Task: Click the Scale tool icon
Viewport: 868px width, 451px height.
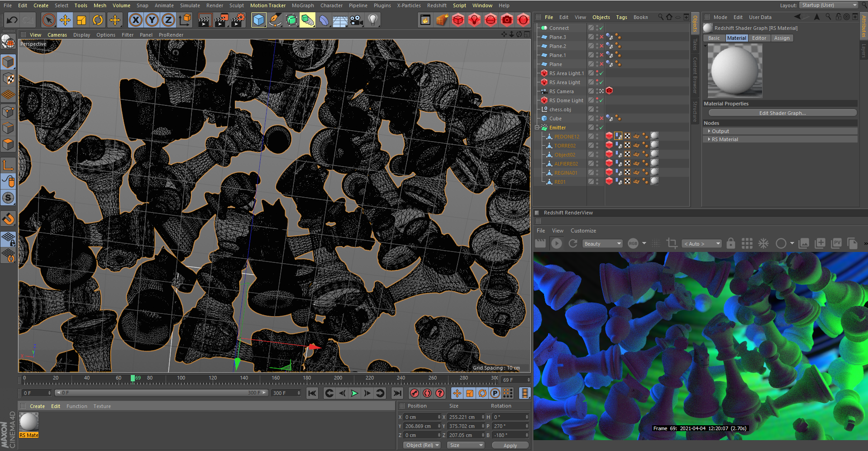Action: click(81, 20)
